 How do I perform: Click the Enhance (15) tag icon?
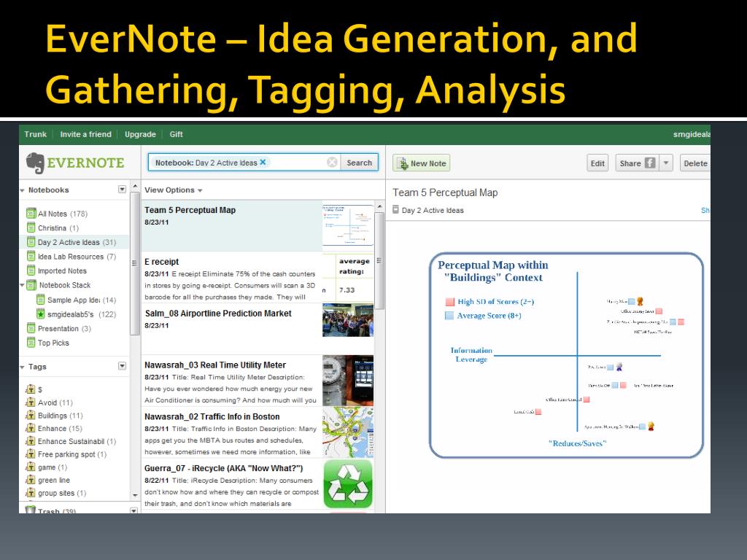click(31, 428)
